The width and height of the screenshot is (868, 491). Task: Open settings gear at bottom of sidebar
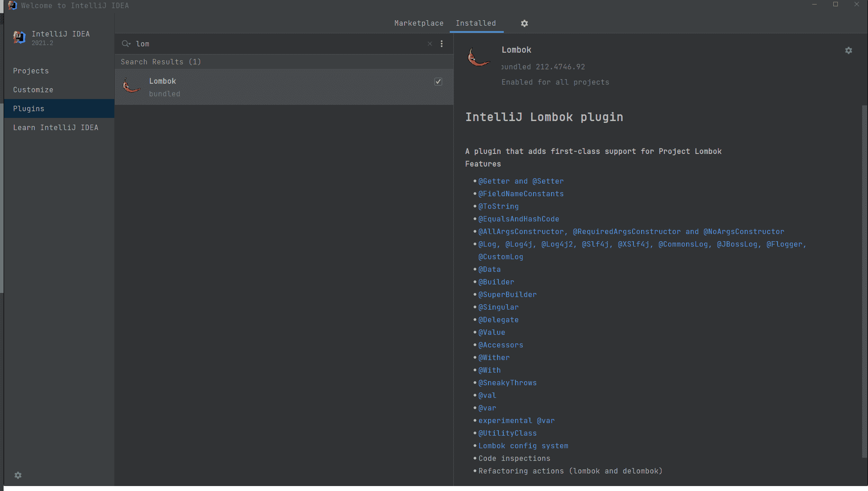tap(18, 475)
